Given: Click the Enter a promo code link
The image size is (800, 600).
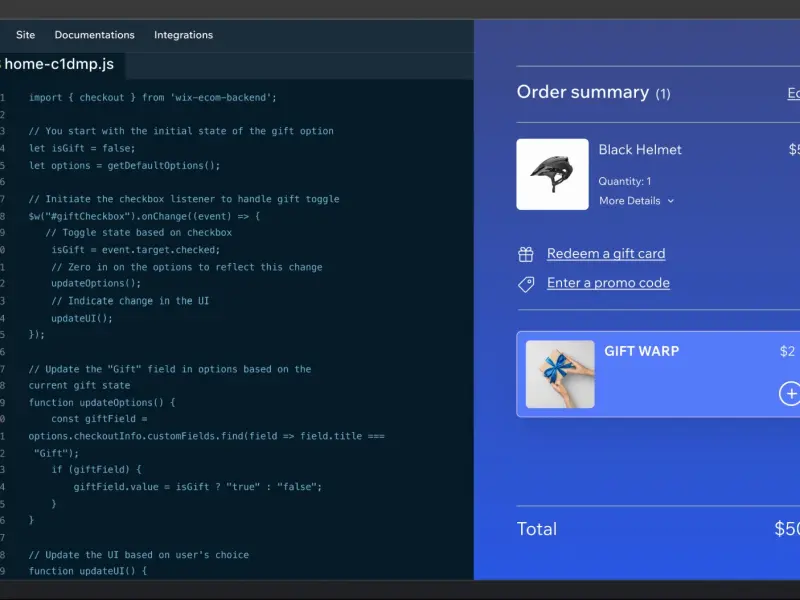Looking at the screenshot, I should (608, 283).
